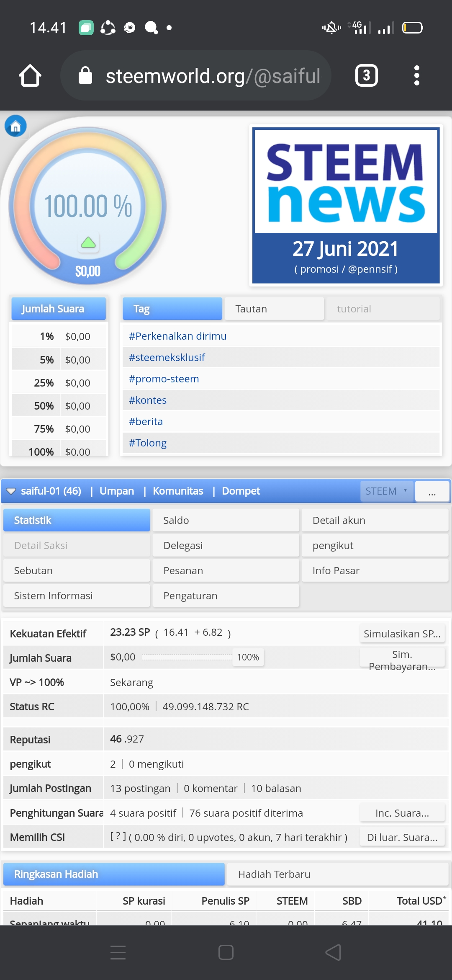Tap the 23.23 SP effective power value

[130, 632]
